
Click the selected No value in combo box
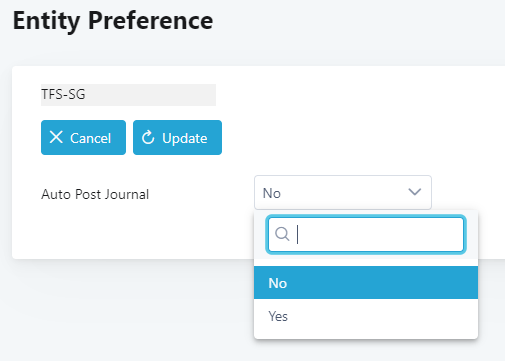pyautogui.click(x=272, y=193)
